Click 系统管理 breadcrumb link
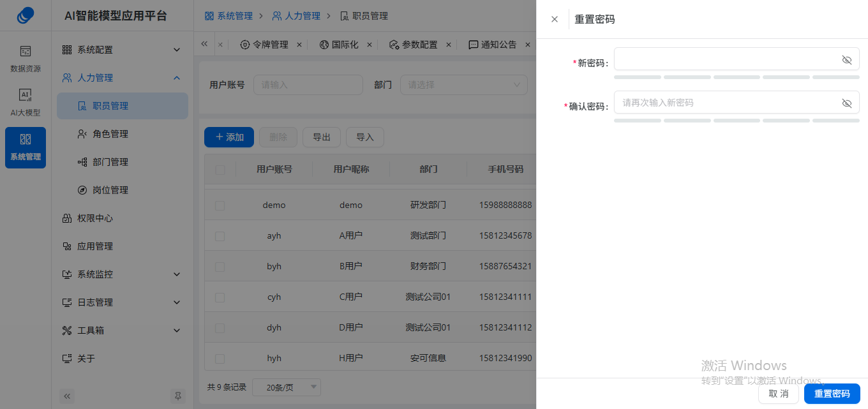 228,16
